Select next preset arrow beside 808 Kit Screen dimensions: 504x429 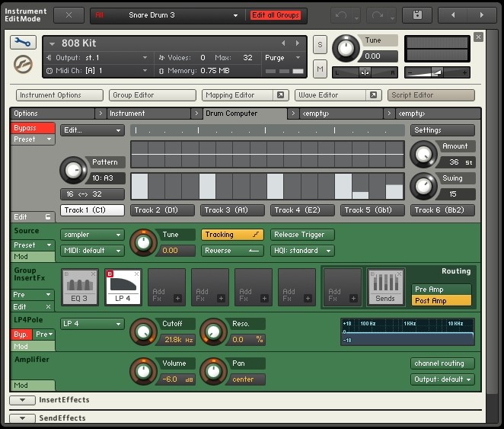pyautogui.click(x=298, y=43)
